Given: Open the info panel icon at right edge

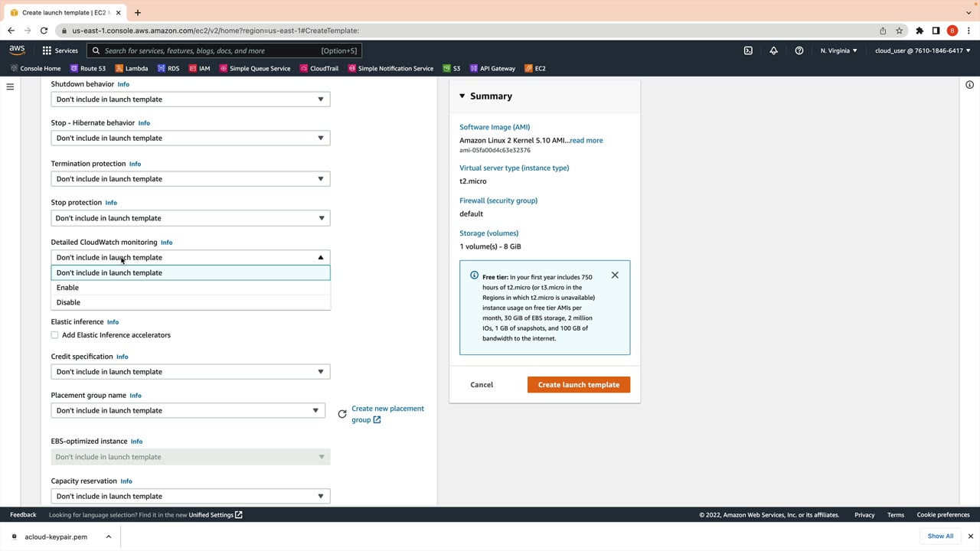Looking at the screenshot, I should click(x=969, y=85).
